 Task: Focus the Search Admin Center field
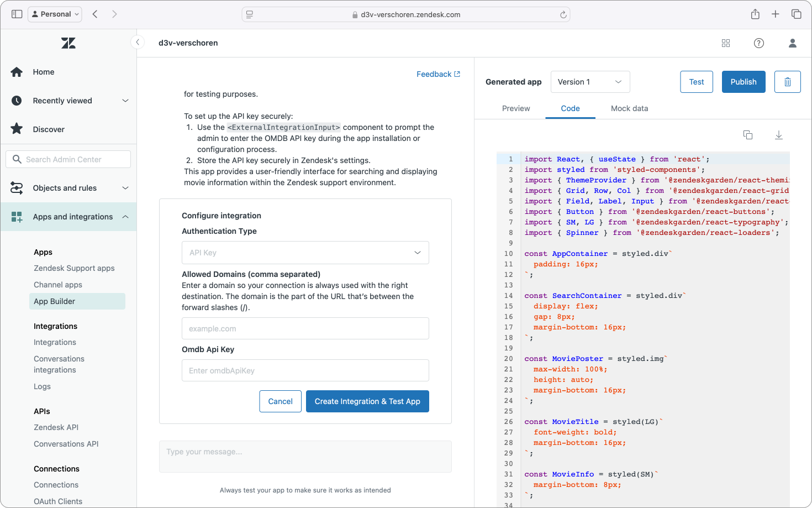pos(68,159)
